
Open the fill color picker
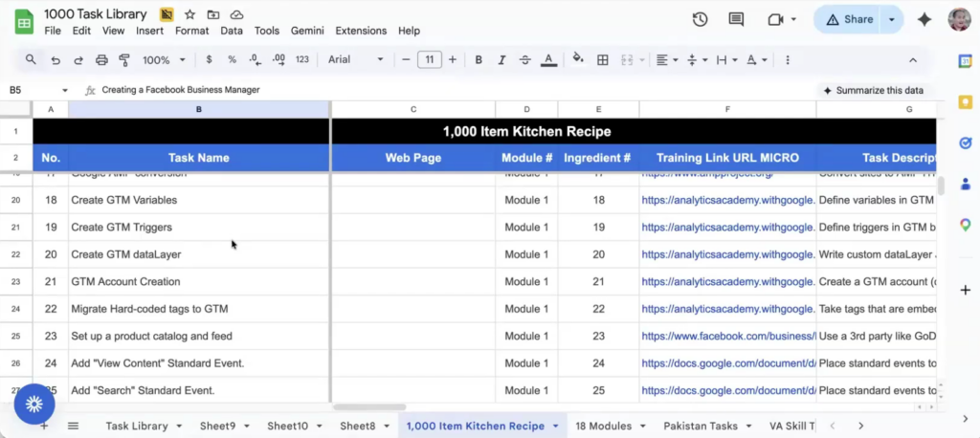(x=578, y=60)
